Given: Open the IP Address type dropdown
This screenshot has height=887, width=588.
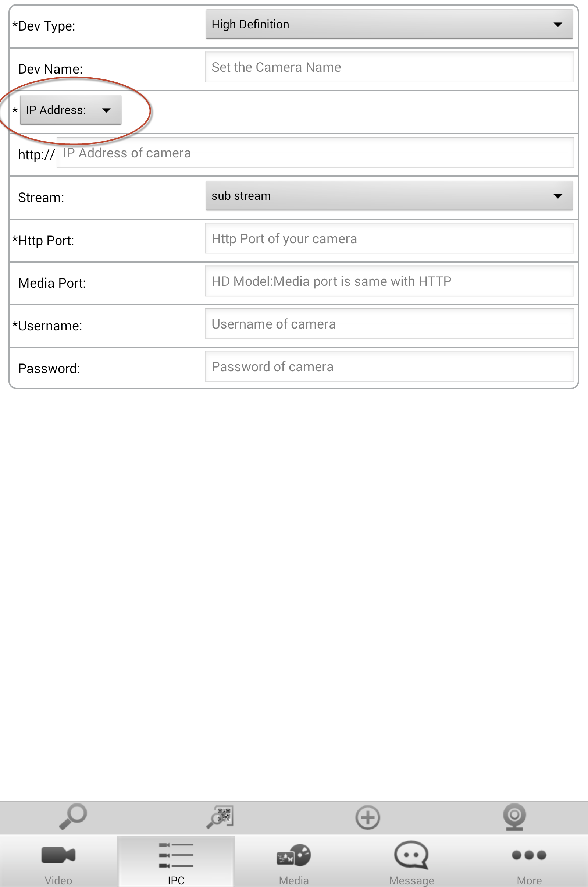Looking at the screenshot, I should [x=71, y=110].
